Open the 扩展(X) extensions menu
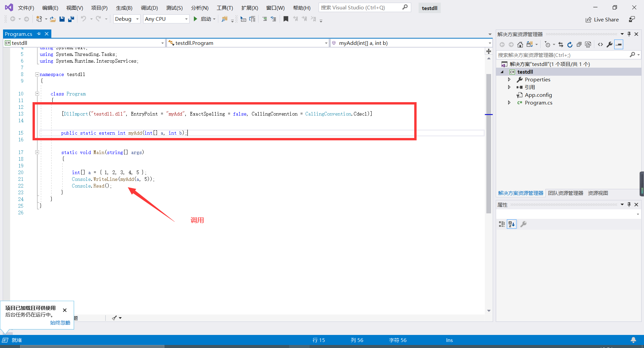This screenshot has height=348, width=644. tap(250, 8)
